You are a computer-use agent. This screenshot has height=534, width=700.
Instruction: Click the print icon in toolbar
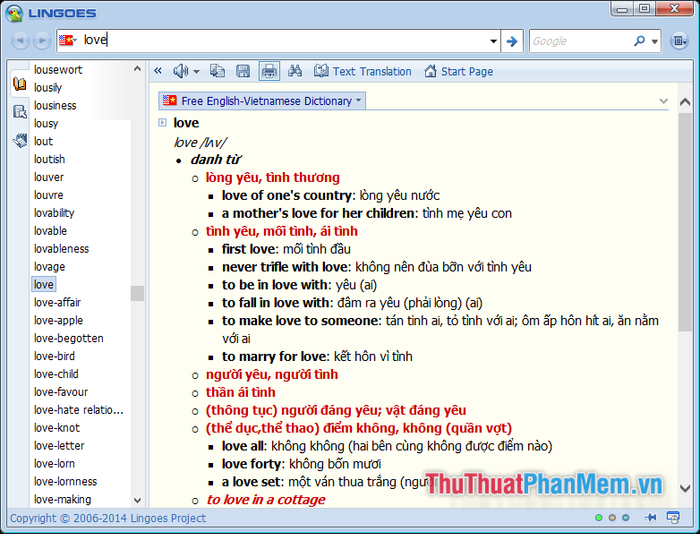(x=269, y=71)
